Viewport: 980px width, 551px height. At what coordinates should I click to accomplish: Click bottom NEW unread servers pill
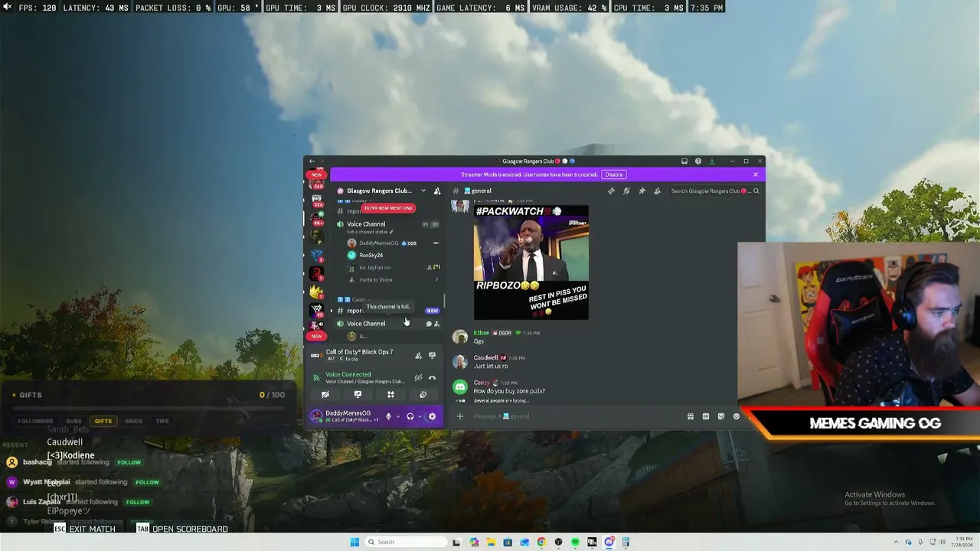[x=316, y=336]
